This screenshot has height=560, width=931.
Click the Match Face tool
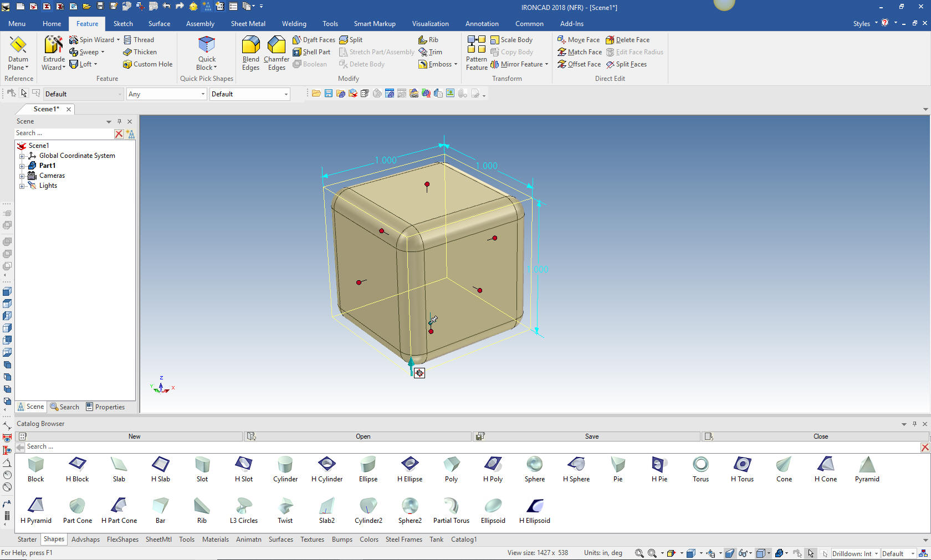(x=580, y=52)
